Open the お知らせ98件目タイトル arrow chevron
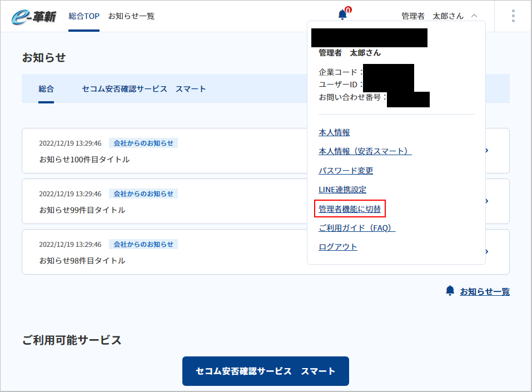This screenshot has height=392, width=532. click(x=487, y=251)
